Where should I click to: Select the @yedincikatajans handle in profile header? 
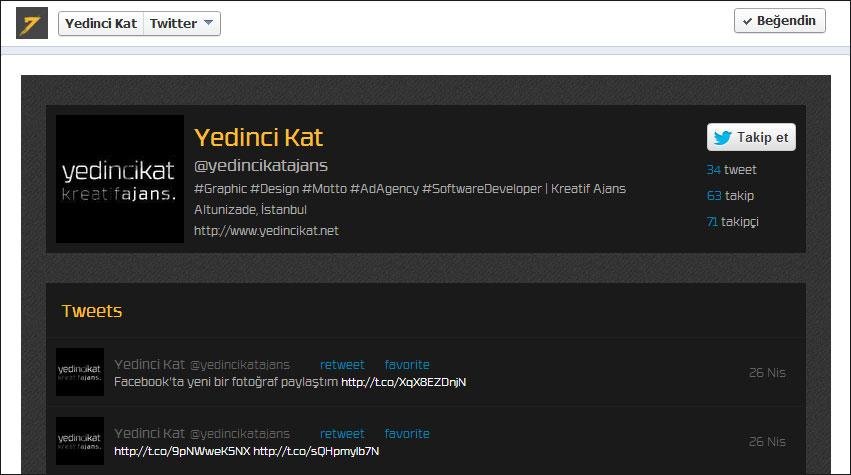(261, 166)
